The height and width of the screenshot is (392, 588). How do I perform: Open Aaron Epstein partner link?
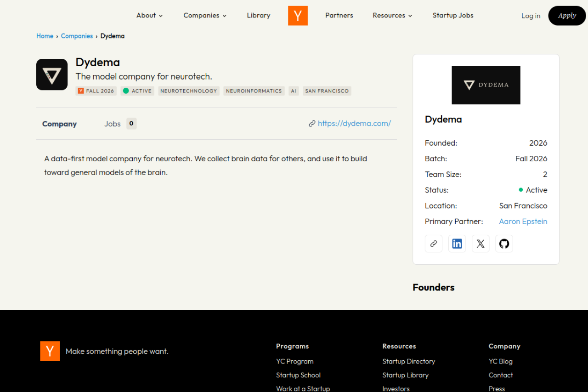tap(523, 222)
